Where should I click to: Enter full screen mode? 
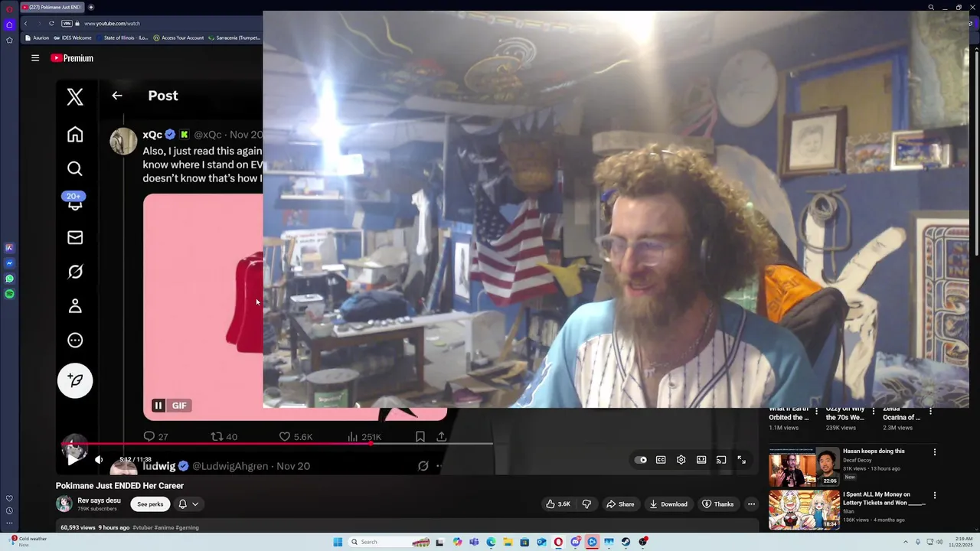click(741, 460)
